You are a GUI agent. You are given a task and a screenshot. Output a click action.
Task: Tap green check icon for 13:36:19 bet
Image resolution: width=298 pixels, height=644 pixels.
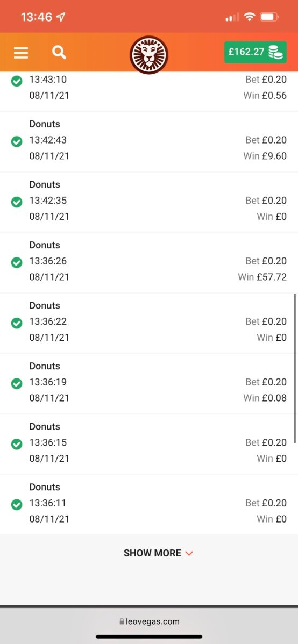[17, 384]
